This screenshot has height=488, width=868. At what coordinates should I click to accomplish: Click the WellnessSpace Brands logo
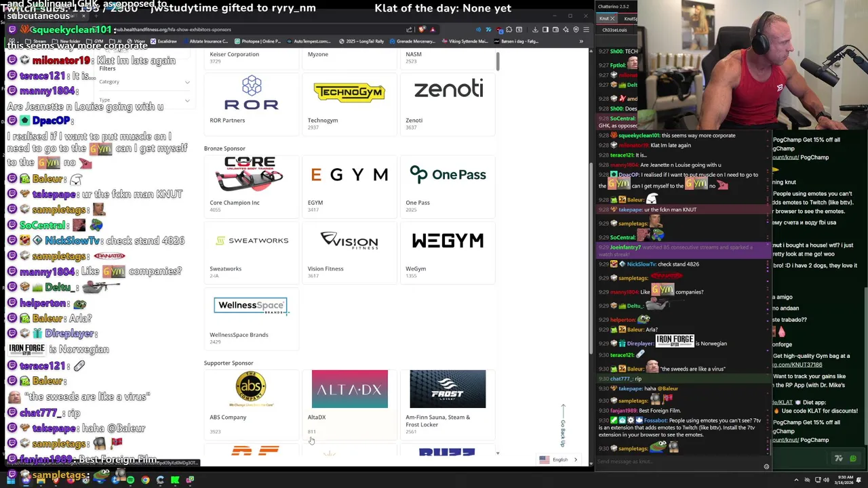pos(251,306)
